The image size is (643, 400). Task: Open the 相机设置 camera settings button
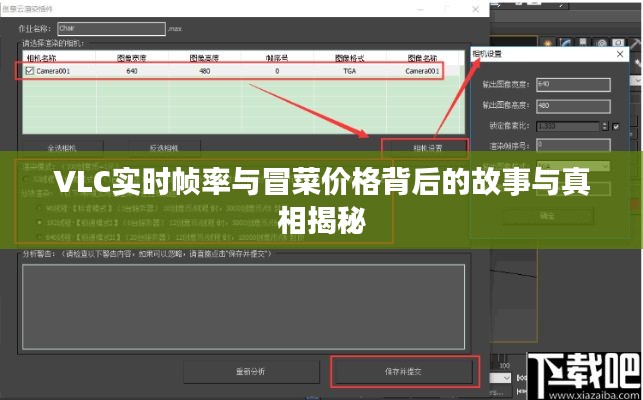click(x=425, y=147)
